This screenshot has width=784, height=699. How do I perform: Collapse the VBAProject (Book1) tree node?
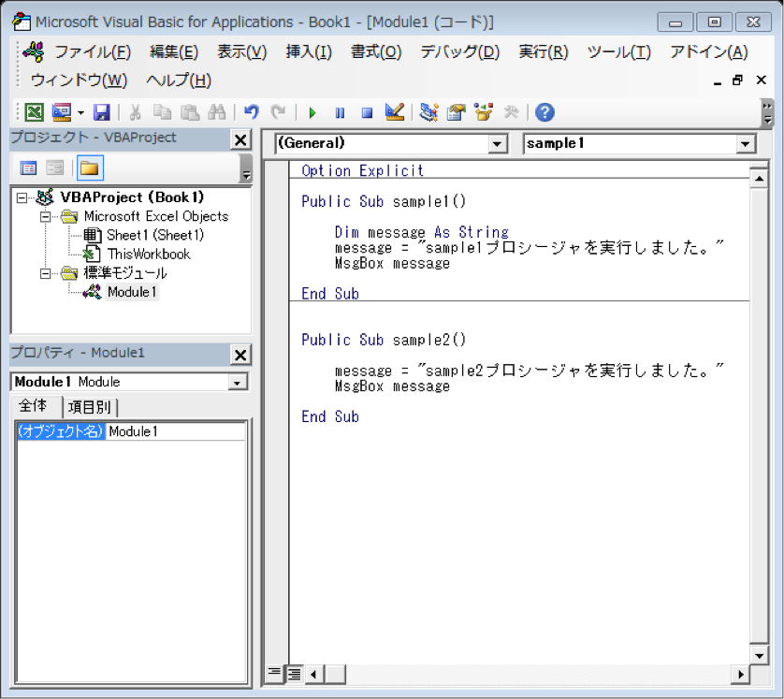[x=22, y=198]
